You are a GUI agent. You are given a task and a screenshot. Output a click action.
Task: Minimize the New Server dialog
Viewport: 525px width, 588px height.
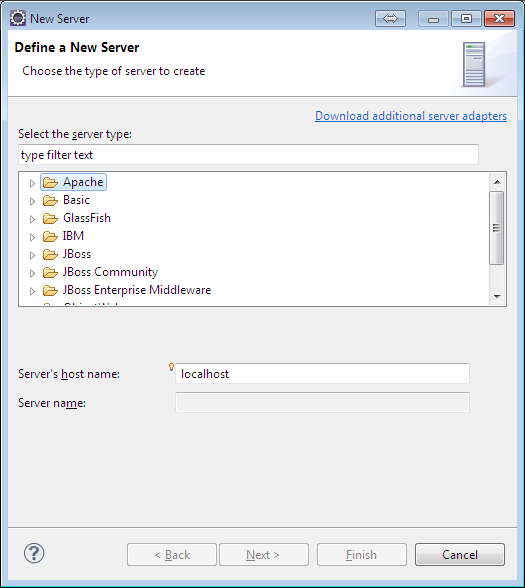tap(434, 18)
